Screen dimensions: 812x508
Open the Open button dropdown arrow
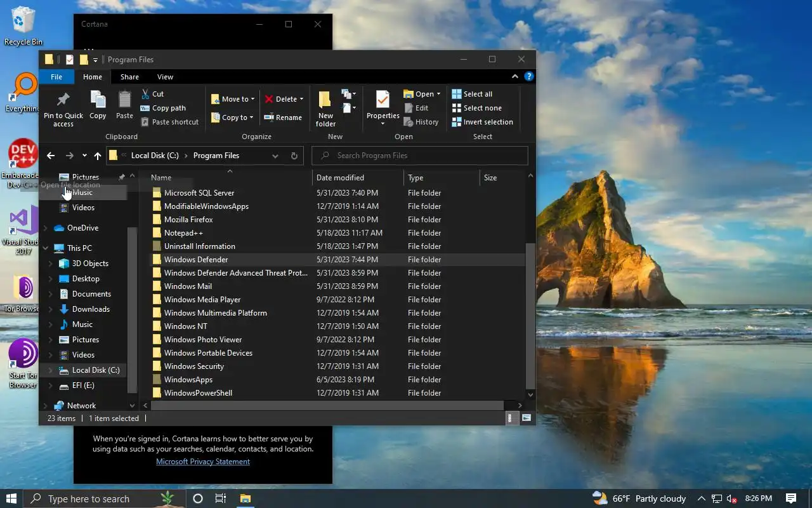pos(438,94)
